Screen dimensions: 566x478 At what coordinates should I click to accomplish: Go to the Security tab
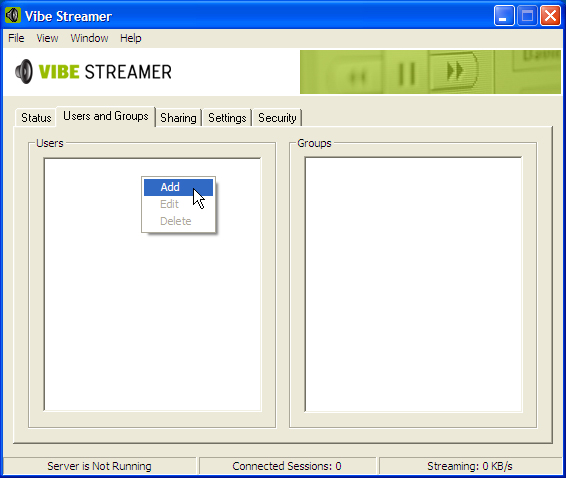(x=277, y=118)
